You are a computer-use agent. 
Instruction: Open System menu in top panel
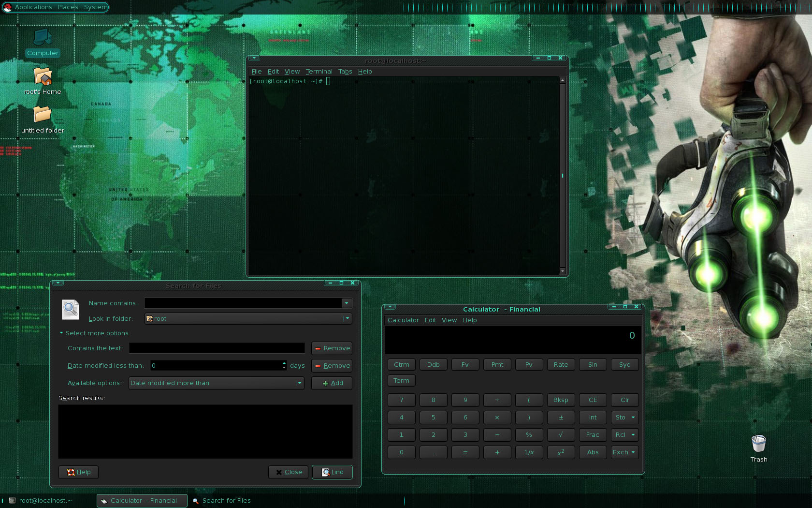tap(95, 7)
